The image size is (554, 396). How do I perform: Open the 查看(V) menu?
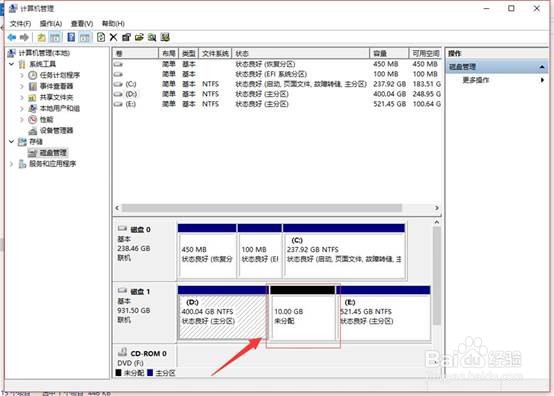pyautogui.click(x=82, y=24)
